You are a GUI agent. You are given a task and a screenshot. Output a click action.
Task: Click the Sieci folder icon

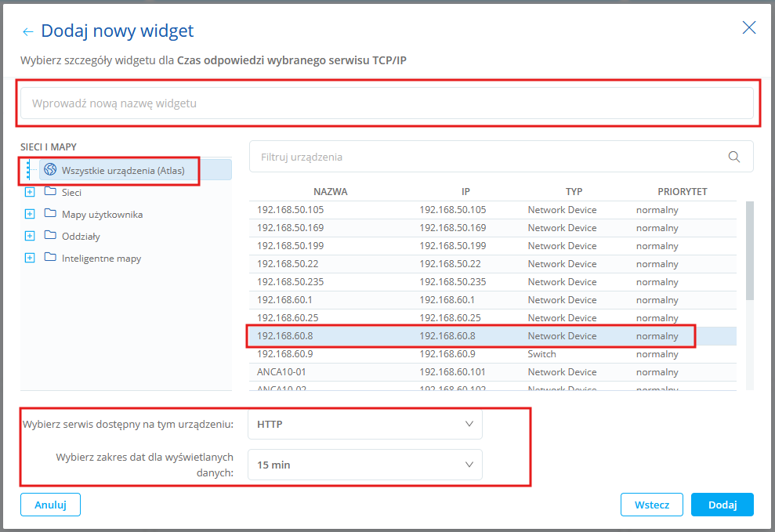tap(50, 192)
